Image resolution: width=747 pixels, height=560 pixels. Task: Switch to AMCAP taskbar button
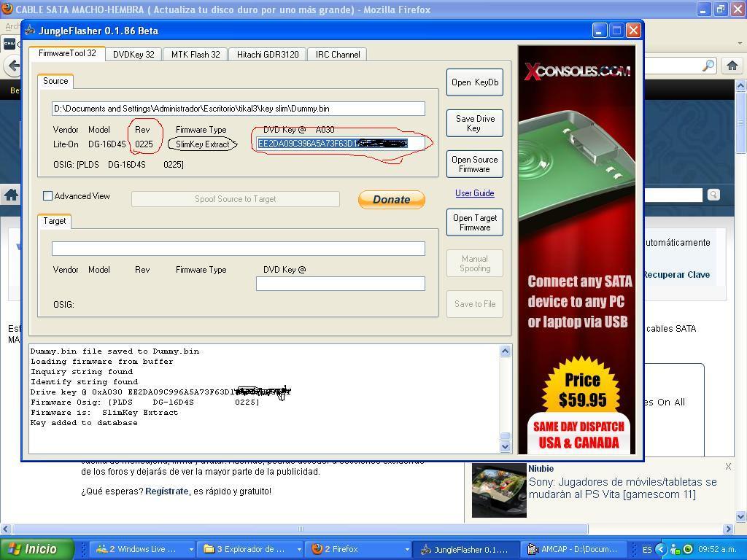(x=572, y=549)
